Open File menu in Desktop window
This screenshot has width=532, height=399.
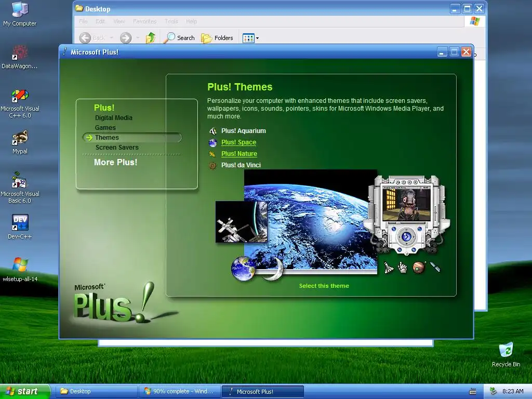(83, 21)
